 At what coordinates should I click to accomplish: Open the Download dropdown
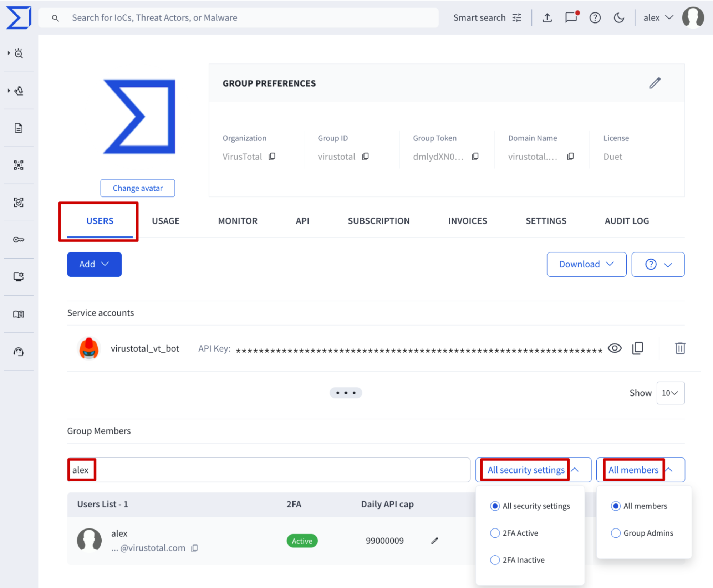coord(586,264)
